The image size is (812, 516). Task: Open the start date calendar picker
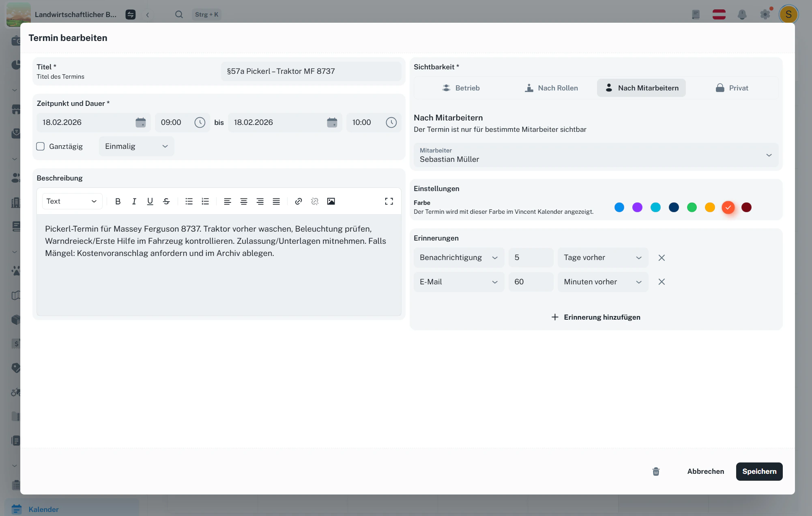(140, 123)
